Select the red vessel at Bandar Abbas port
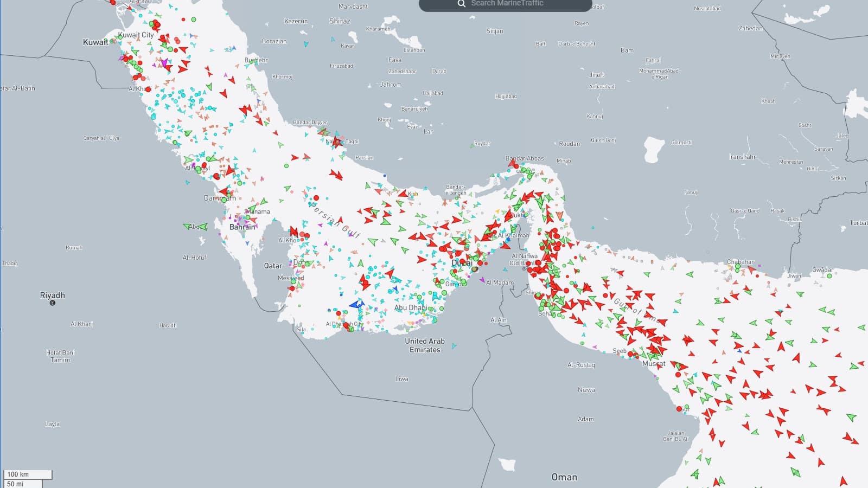 [x=513, y=163]
